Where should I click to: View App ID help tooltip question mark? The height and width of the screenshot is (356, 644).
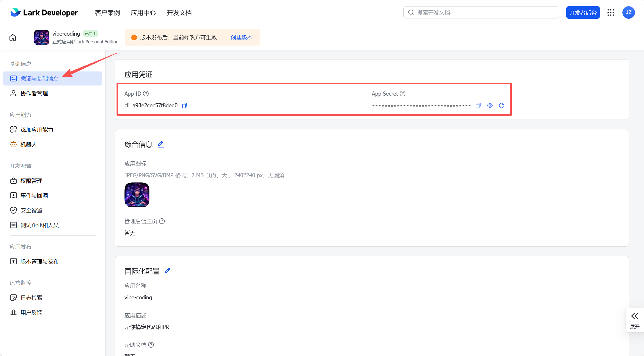pos(146,93)
